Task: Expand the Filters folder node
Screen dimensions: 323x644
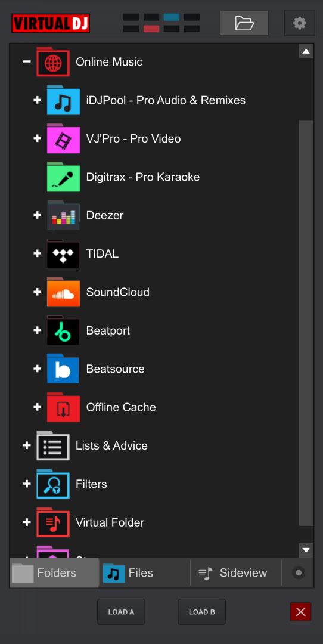Action: tap(27, 484)
